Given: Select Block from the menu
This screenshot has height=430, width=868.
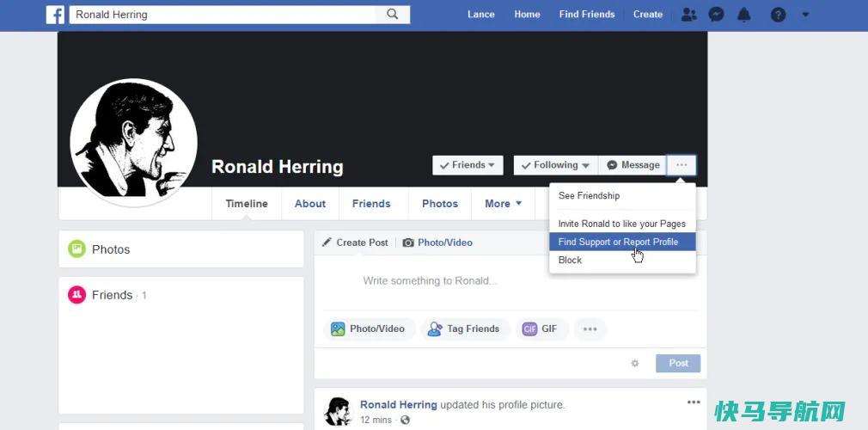Looking at the screenshot, I should 622,260.
